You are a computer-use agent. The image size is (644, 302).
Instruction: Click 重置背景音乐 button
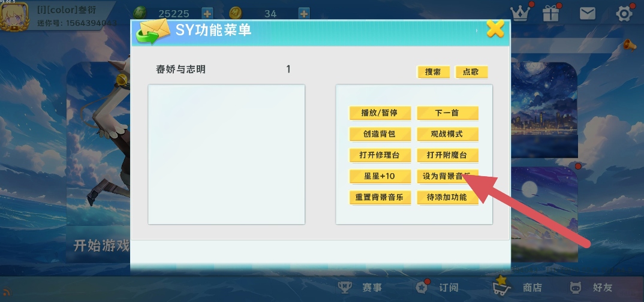click(380, 198)
